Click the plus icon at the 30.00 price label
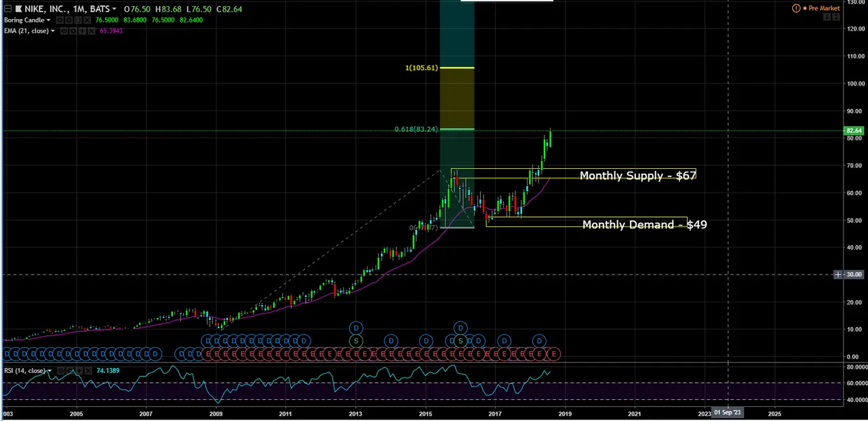The height and width of the screenshot is (421, 868). (838, 275)
